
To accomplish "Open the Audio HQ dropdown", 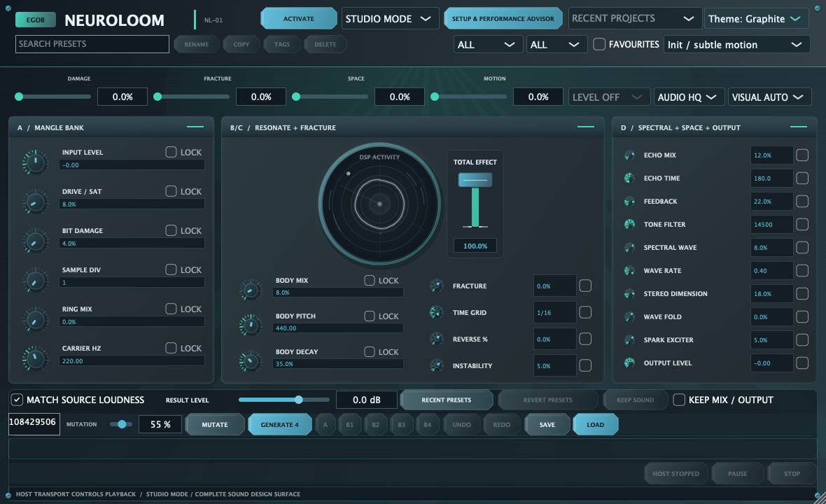I will point(689,97).
